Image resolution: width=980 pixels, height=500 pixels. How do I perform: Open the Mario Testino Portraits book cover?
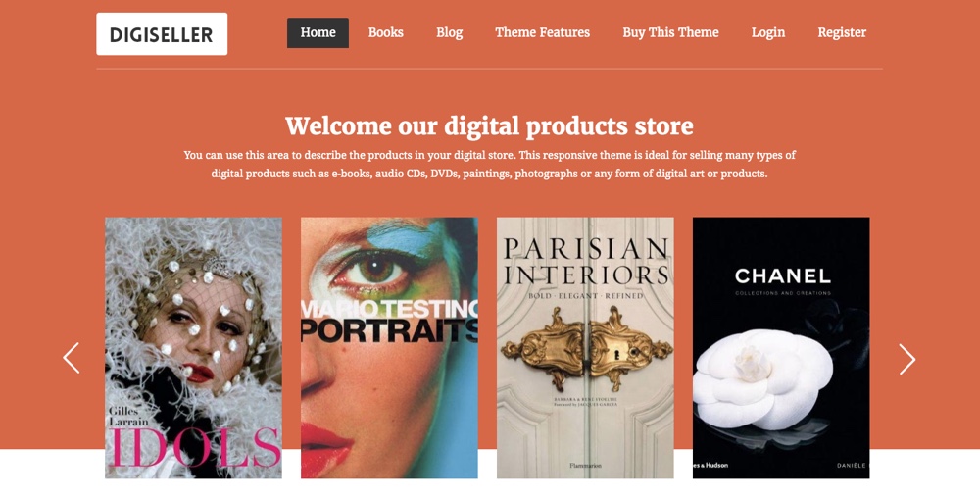coord(389,347)
